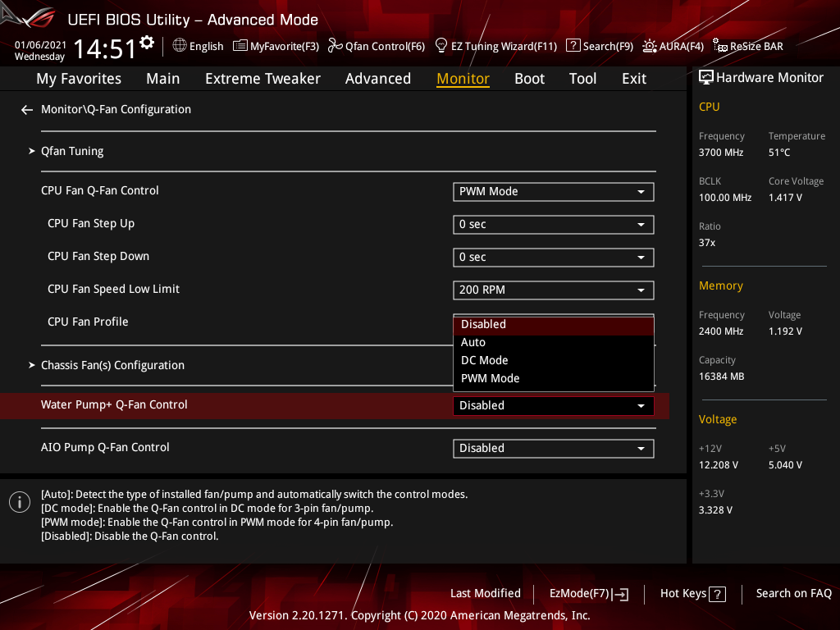Click memory frequency value 2400 MHz
Viewport: 840px width, 630px height.
tap(720, 331)
